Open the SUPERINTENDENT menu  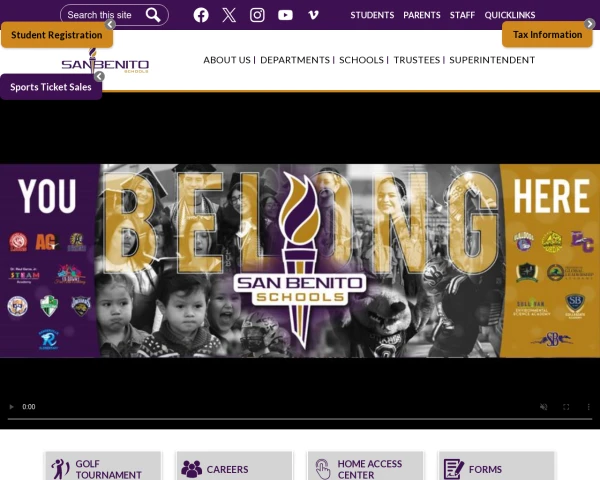tap(492, 60)
